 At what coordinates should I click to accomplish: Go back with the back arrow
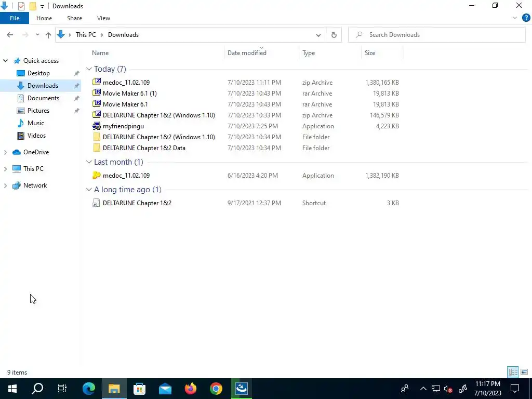[x=10, y=35]
